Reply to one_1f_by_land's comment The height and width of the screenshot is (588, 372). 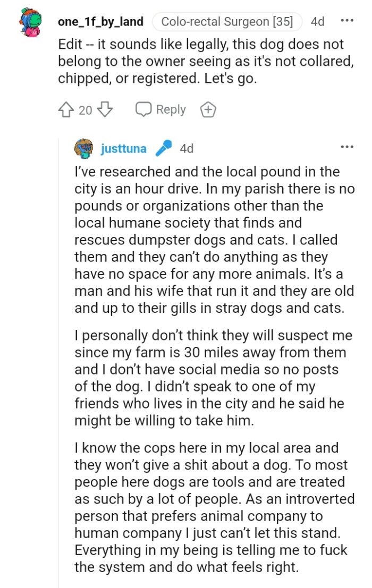point(161,110)
